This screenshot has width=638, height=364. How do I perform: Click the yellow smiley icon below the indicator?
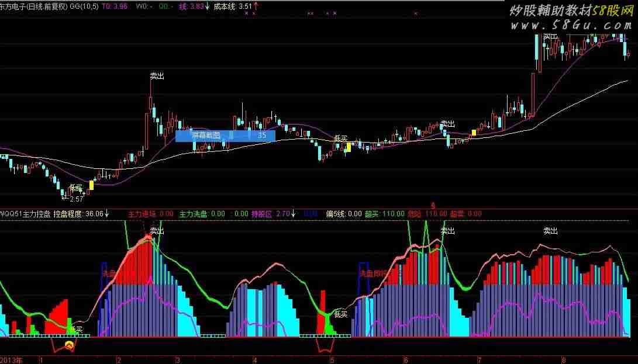coord(70,346)
